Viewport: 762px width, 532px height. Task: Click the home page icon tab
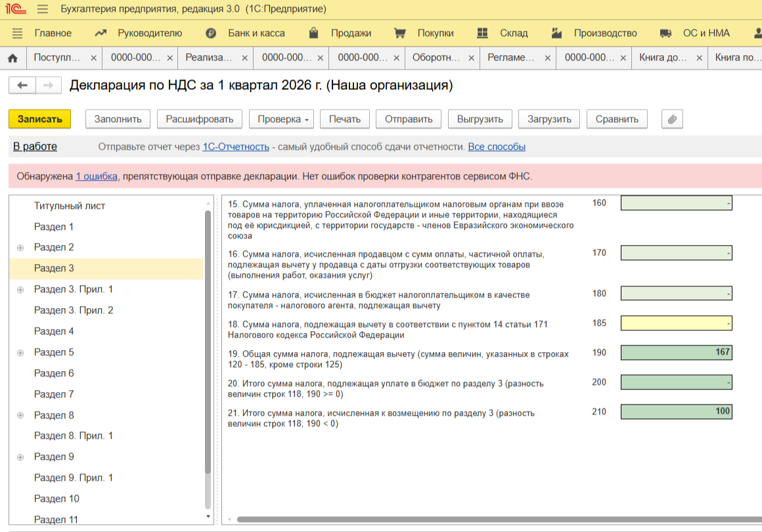(x=12, y=58)
